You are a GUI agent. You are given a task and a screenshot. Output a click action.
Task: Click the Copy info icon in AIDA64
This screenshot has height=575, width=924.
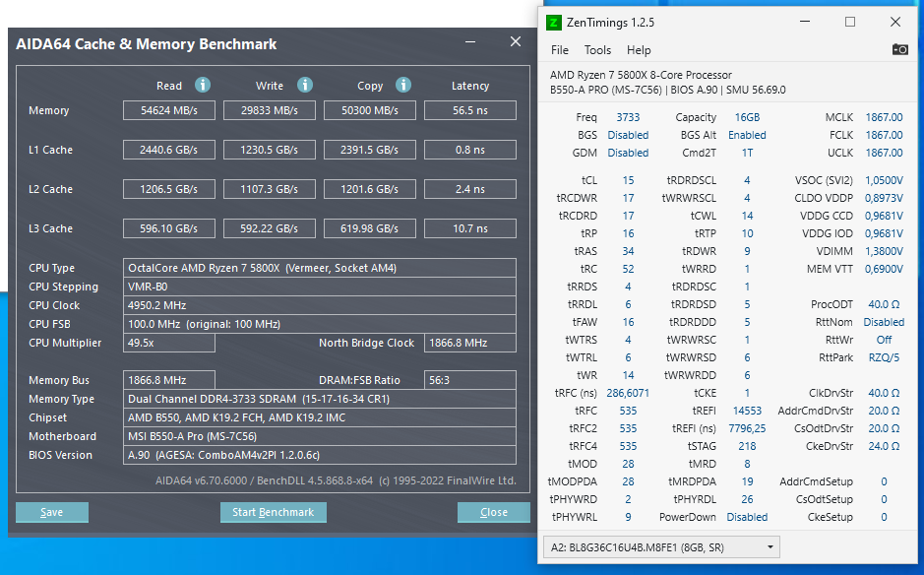point(403,85)
